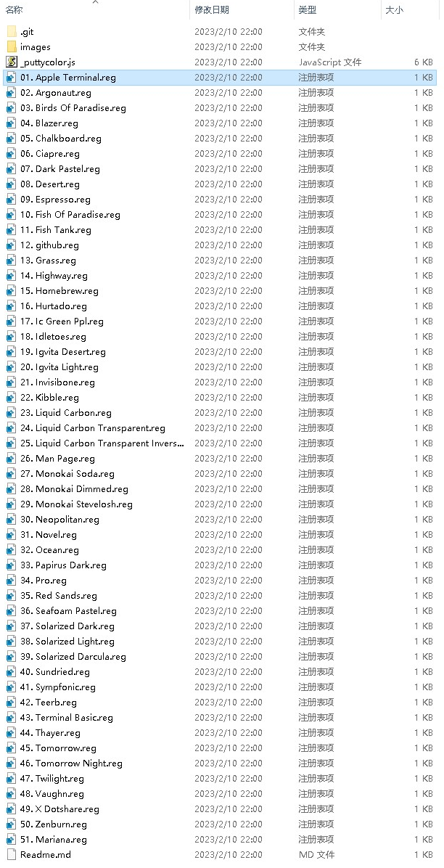
Task: Select file 21. Invisibone.reg
Action: tap(57, 382)
